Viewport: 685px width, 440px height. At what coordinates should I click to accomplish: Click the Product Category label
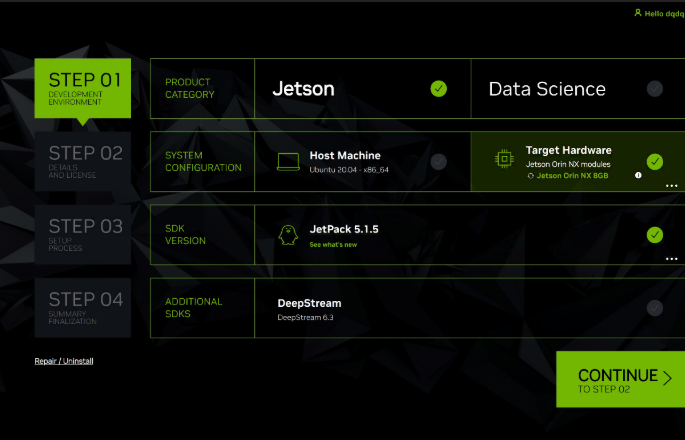pyautogui.click(x=190, y=88)
